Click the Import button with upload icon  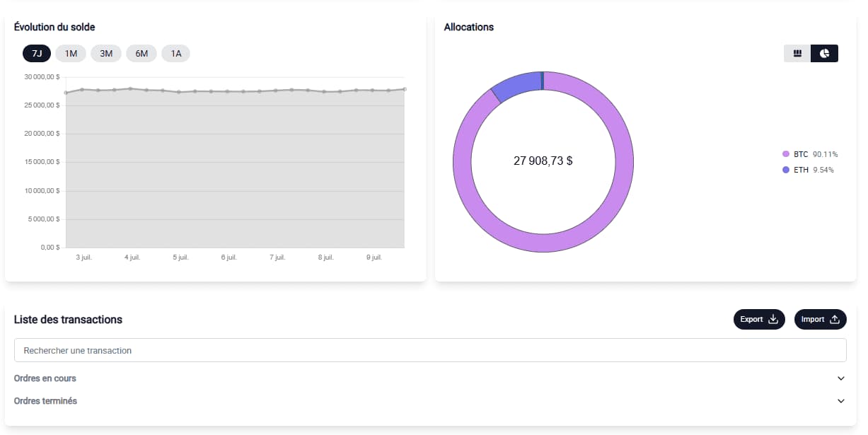[820, 320]
